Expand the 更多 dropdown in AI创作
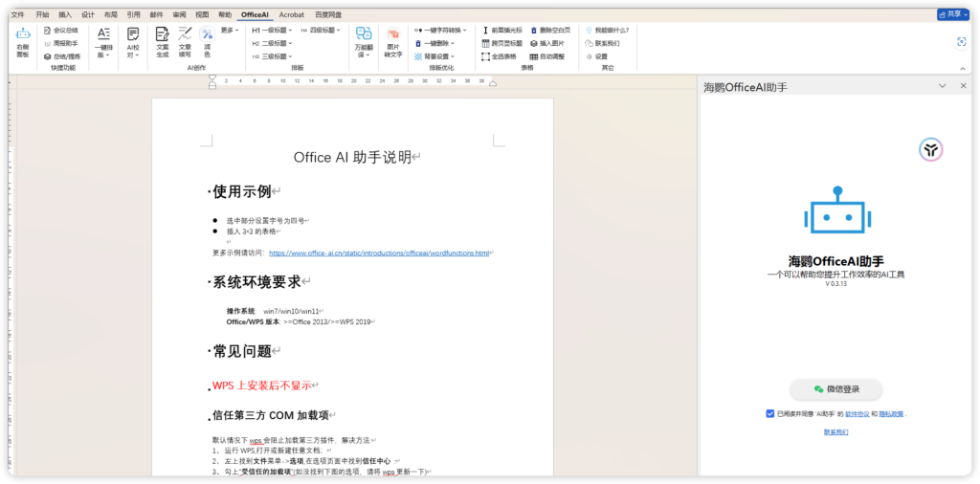 (230, 30)
